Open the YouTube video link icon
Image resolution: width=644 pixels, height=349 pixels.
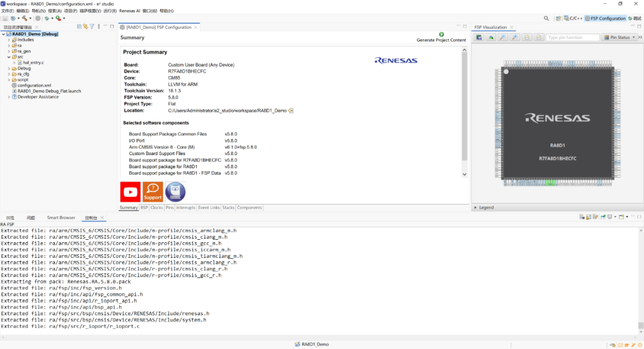tap(130, 192)
